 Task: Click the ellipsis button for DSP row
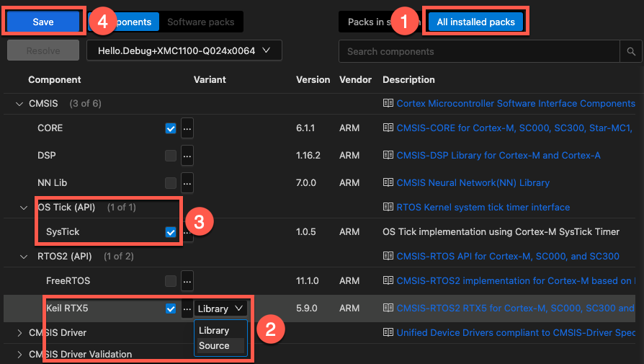187,155
